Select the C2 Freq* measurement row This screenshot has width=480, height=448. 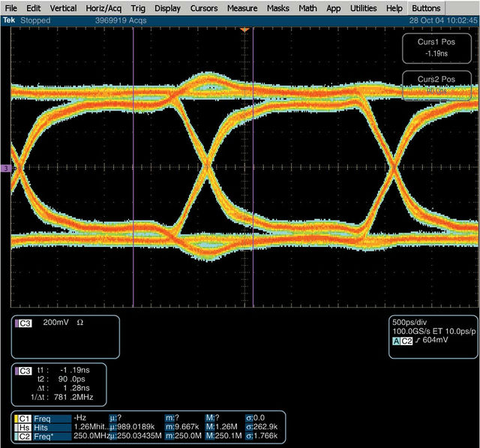pos(148,436)
